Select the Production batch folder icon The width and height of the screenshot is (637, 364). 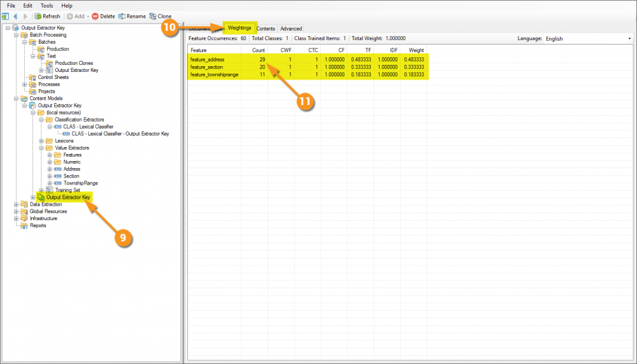coord(41,49)
